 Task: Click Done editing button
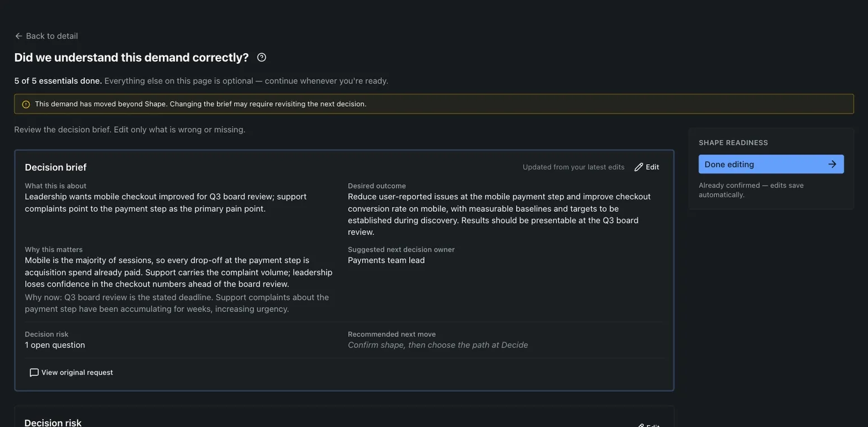[x=771, y=164]
